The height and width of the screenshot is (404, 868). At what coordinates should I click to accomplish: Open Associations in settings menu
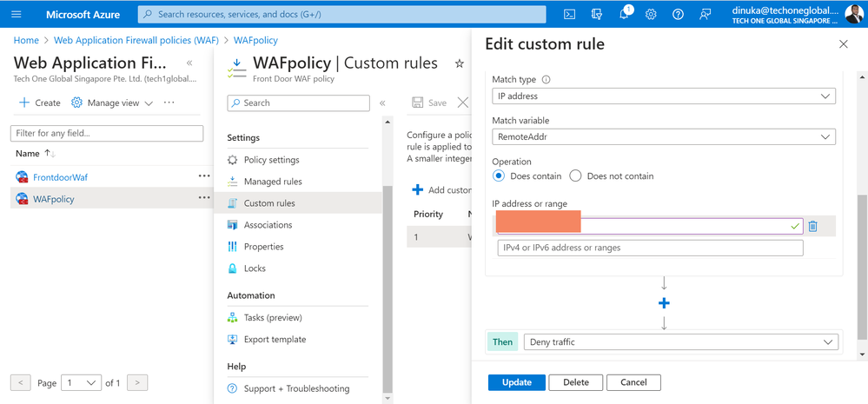[x=268, y=225]
